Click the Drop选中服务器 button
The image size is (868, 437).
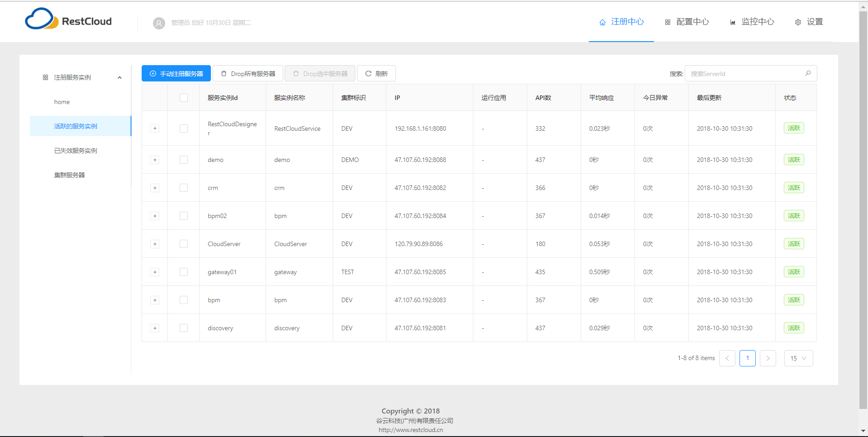[x=320, y=73]
